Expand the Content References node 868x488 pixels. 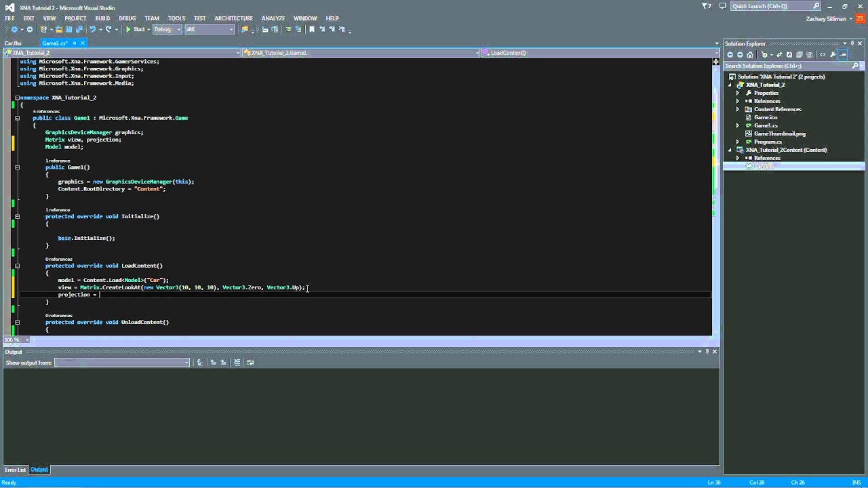click(738, 109)
